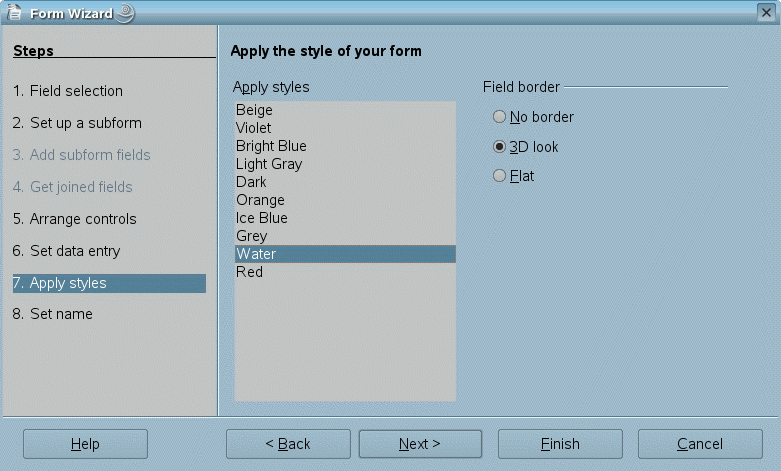This screenshot has height=471, width=781.
Task: Click the Form Wizard document icon in title bar
Action: pos(14,14)
